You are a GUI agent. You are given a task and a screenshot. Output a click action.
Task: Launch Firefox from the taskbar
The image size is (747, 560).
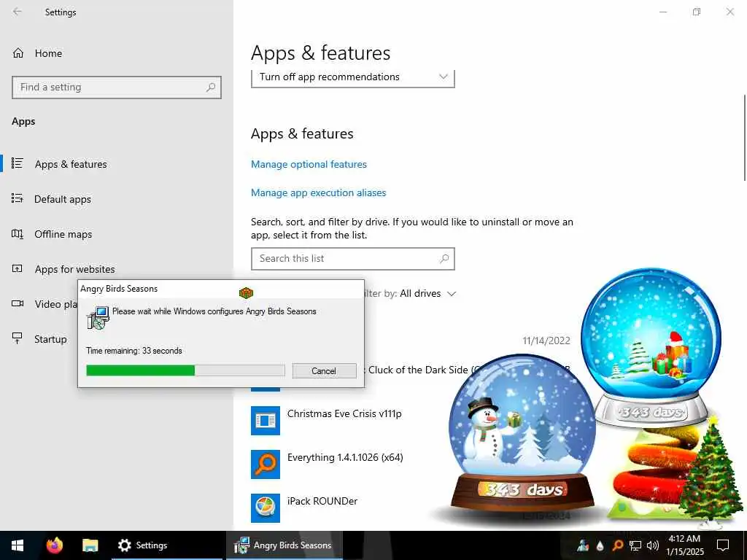pyautogui.click(x=54, y=545)
